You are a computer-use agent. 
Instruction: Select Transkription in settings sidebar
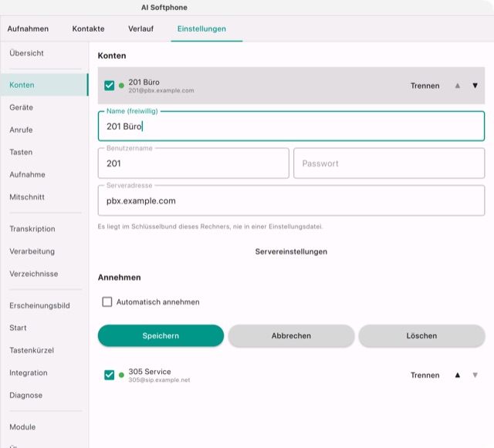coord(32,229)
